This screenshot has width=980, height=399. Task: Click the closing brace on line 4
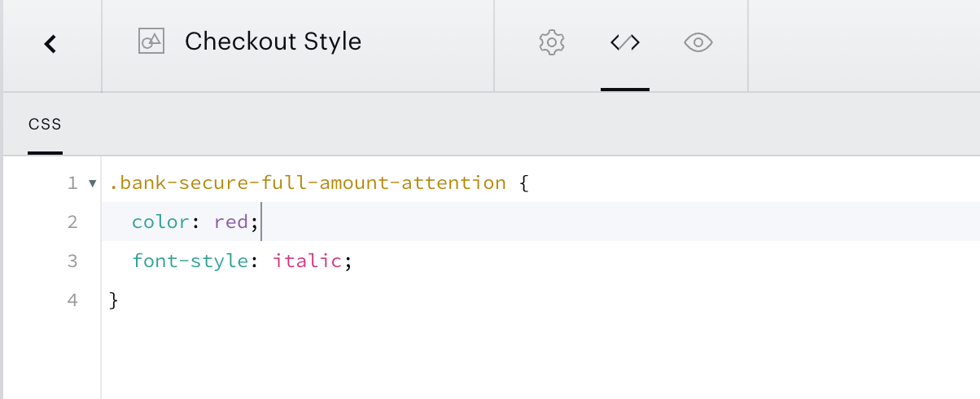click(114, 300)
